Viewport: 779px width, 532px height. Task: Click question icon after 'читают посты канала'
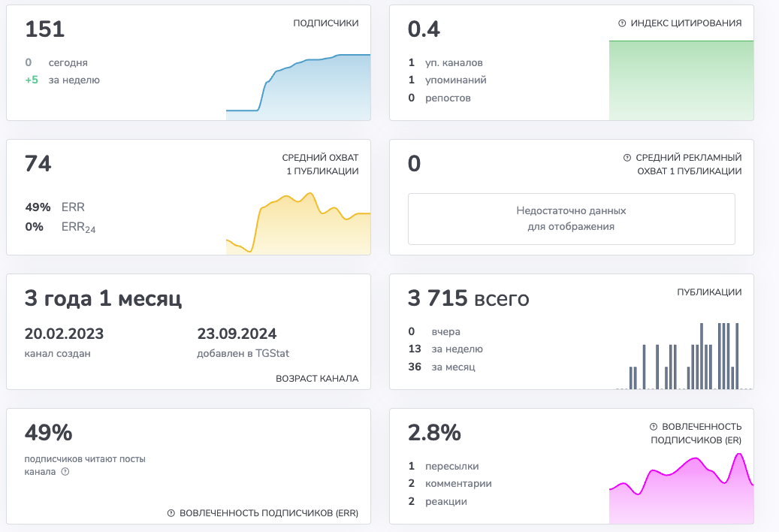tap(65, 472)
